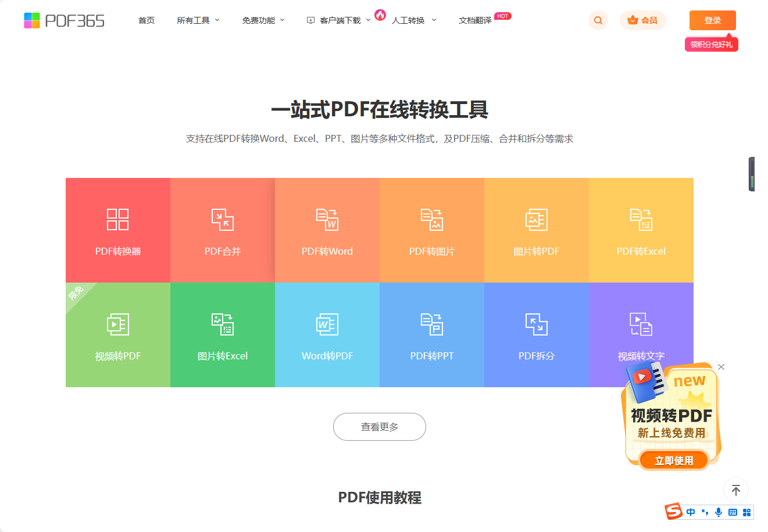The image size is (768, 532).
Task: Open the PDF转换器 tool icon
Action: (118, 220)
